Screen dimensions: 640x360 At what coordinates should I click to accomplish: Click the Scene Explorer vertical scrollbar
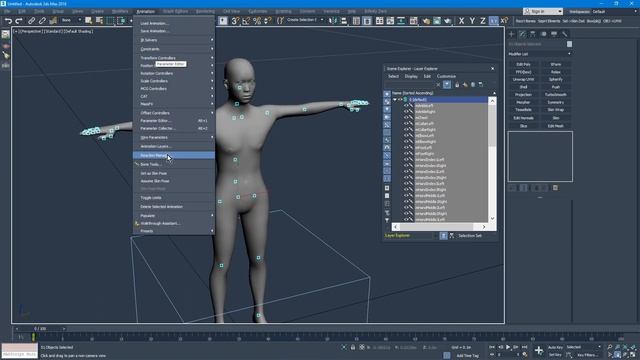(492, 159)
